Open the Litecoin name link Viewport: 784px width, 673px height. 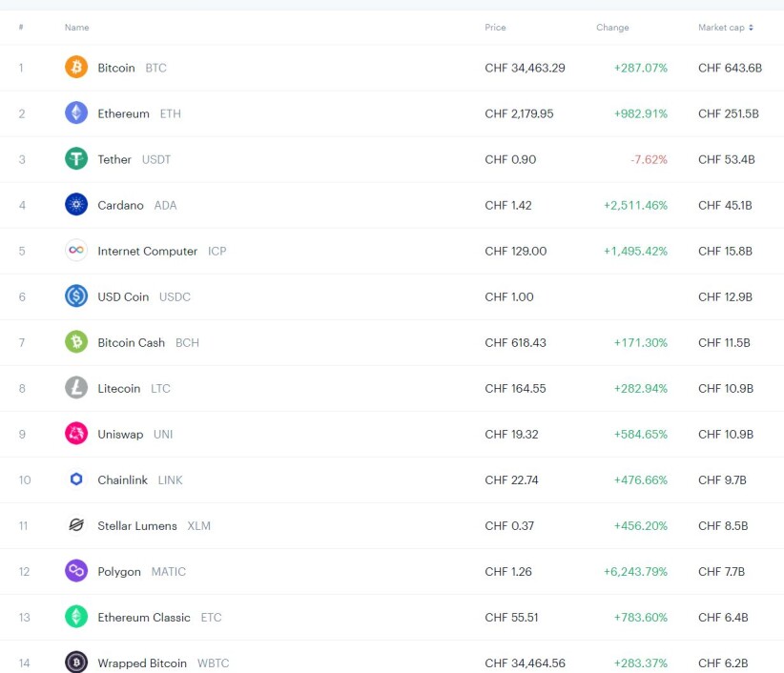[x=119, y=389]
